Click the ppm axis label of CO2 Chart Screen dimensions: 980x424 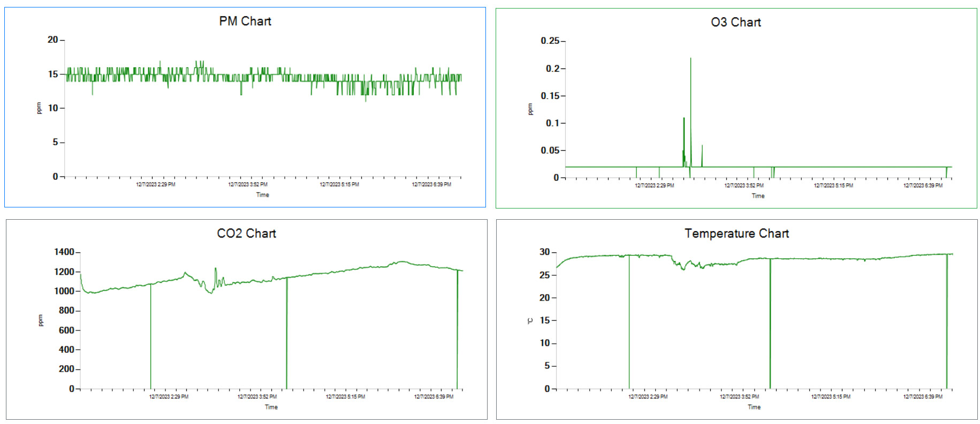tap(40, 320)
